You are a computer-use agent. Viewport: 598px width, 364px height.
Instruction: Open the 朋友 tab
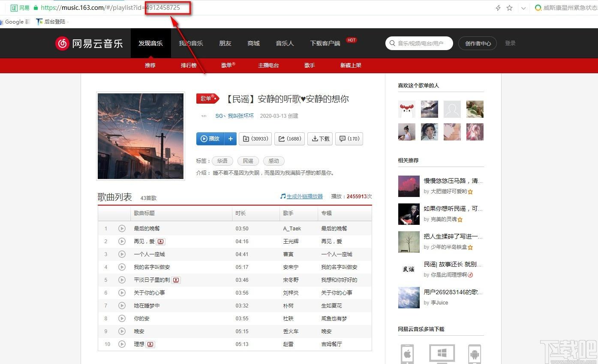[x=225, y=43]
